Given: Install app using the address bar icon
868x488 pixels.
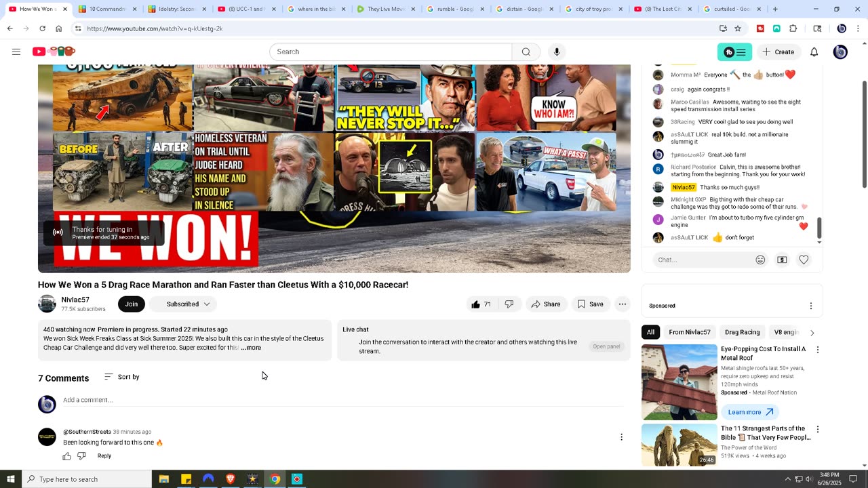Looking at the screenshot, I should coord(723,28).
